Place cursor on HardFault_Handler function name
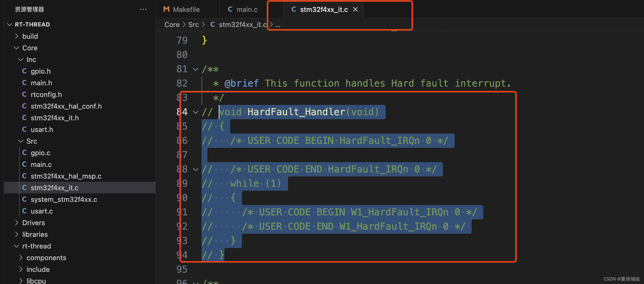 pos(296,112)
